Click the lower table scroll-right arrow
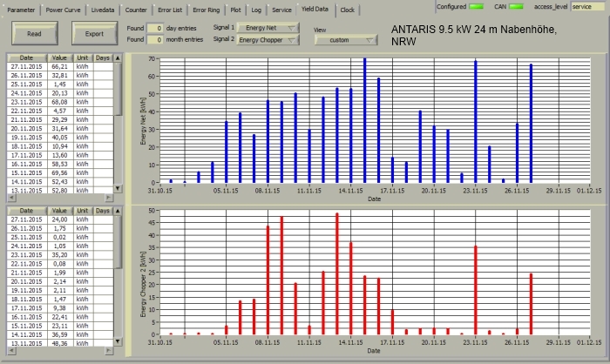Image resolution: width=610 pixels, height=364 pixels. coord(109,351)
